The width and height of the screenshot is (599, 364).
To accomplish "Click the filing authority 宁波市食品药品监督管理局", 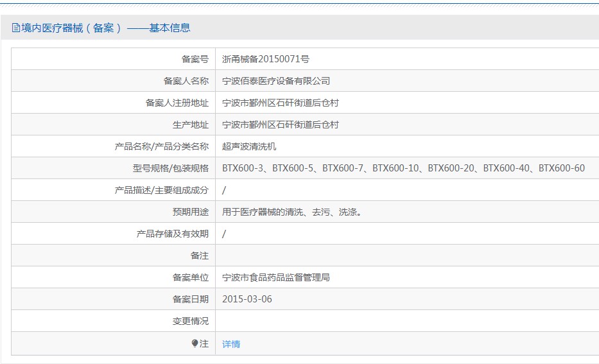I will point(276,277).
